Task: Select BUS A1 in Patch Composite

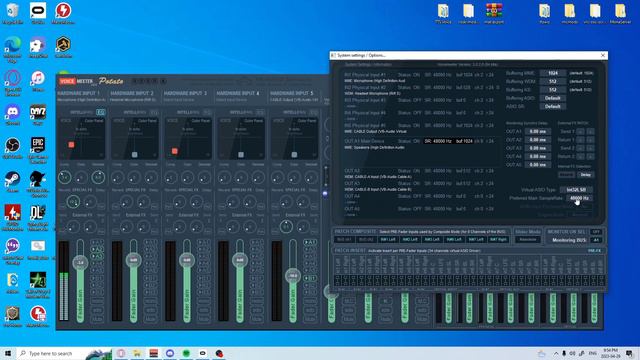Action: click(344, 240)
